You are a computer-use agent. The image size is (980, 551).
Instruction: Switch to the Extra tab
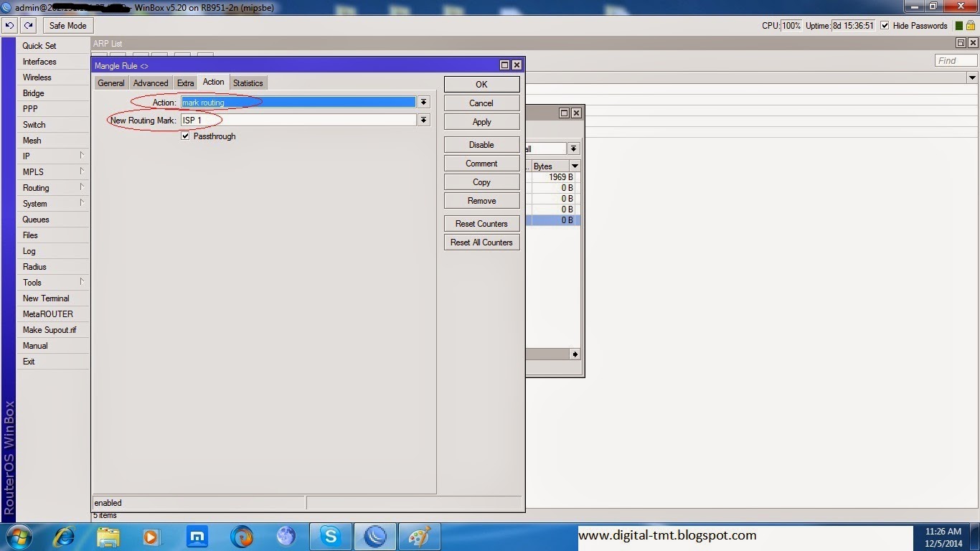point(186,83)
